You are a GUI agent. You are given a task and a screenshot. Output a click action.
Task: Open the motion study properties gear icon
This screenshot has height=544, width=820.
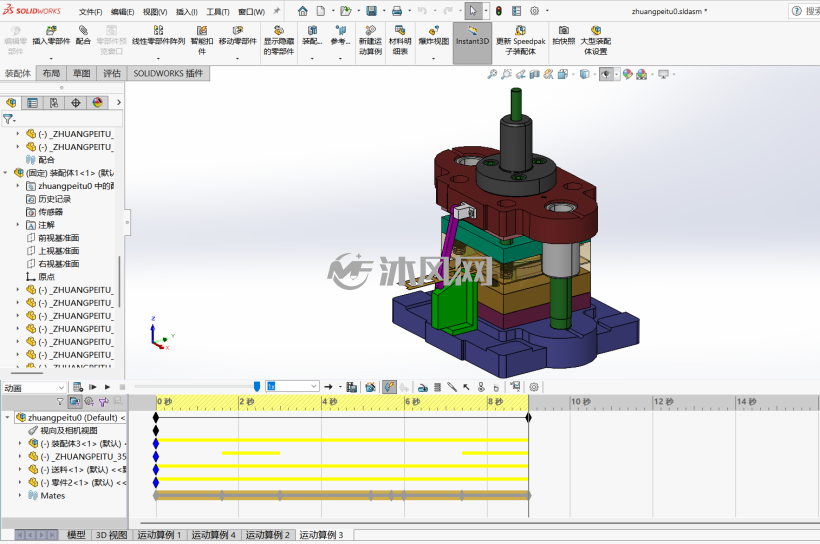tap(534, 387)
